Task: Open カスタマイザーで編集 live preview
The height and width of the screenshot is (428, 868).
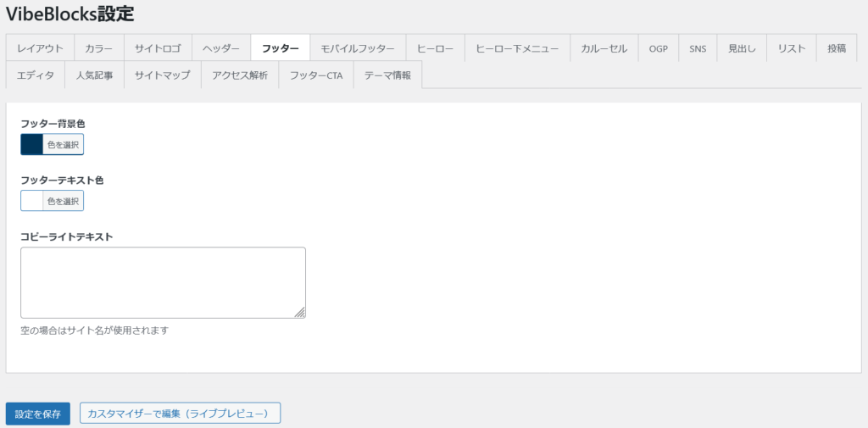Action: point(180,414)
